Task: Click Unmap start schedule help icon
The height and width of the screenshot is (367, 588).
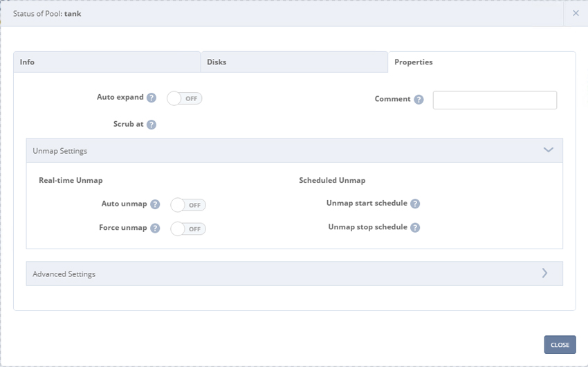Action: point(415,204)
